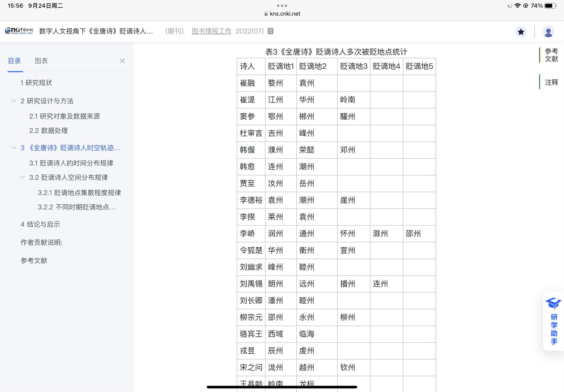This screenshot has height=392, width=564.
Task: Tap the three-dot multitasking indicator
Action: 282,5
